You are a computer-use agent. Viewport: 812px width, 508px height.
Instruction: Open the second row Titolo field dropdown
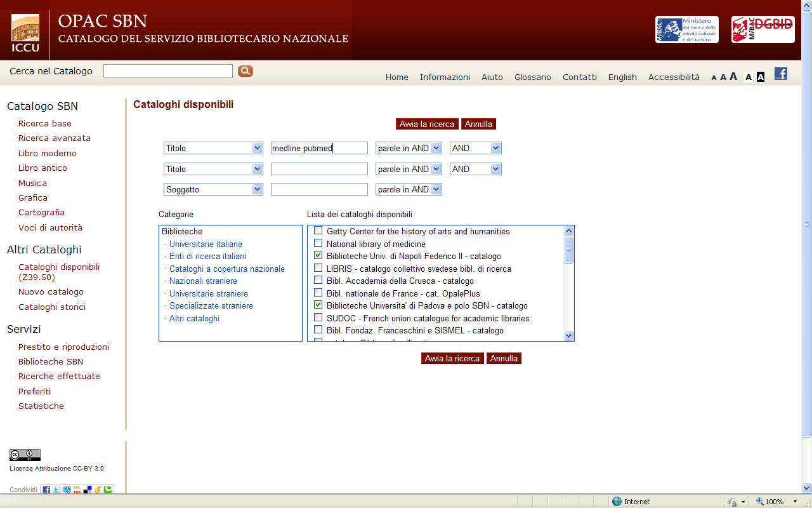click(213, 169)
